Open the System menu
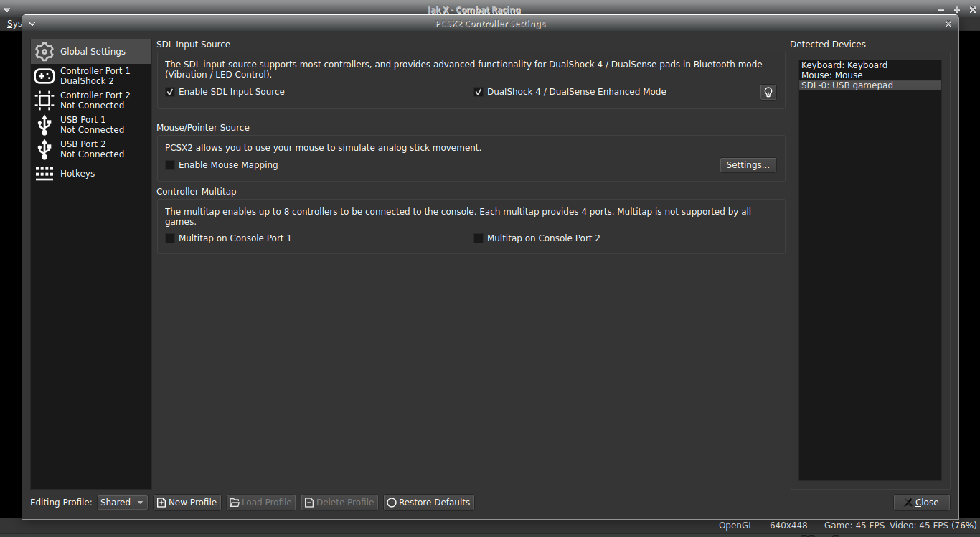 pos(14,23)
